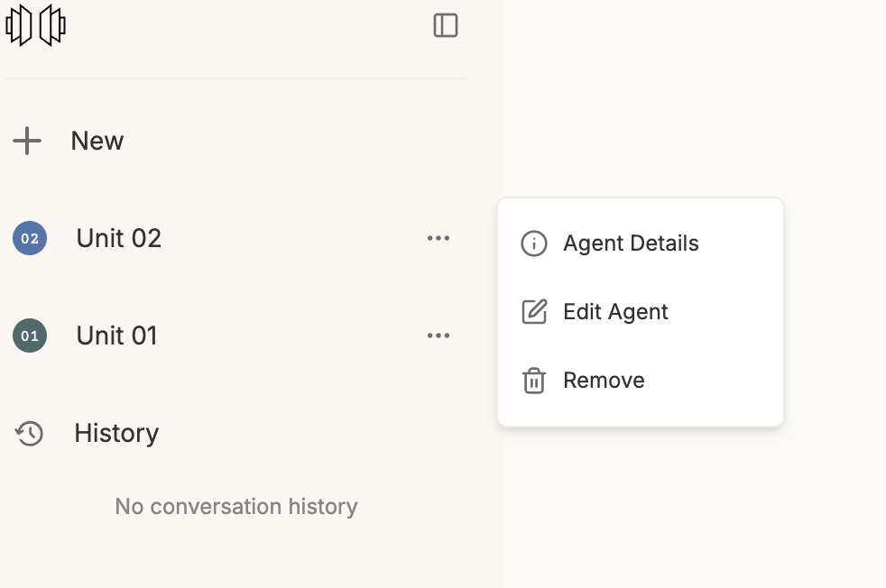Start a New conversation
Image resolution: width=886 pixels, height=588 pixels.
click(x=97, y=141)
